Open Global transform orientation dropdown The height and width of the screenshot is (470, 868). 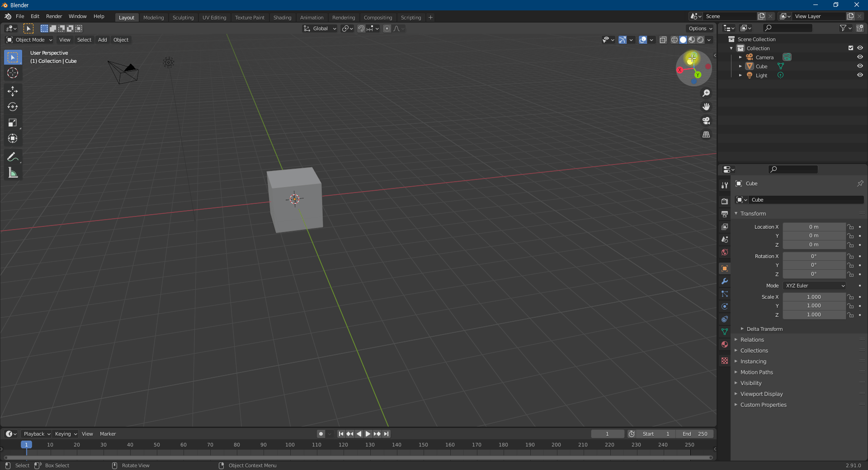320,28
